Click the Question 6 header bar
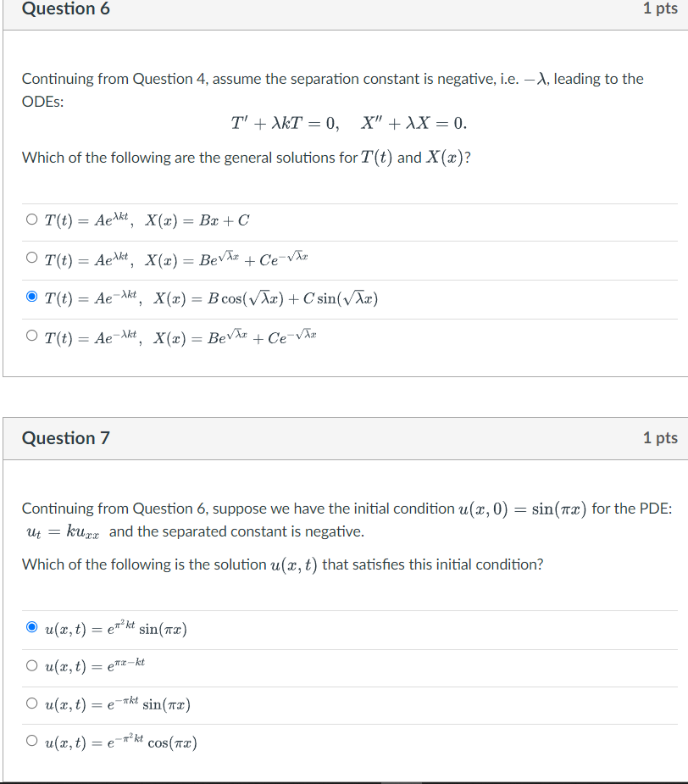The width and height of the screenshot is (688, 784). (x=66, y=9)
